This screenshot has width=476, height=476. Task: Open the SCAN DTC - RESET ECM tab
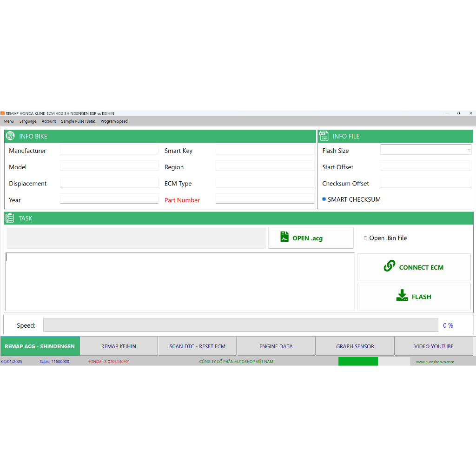[197, 346]
